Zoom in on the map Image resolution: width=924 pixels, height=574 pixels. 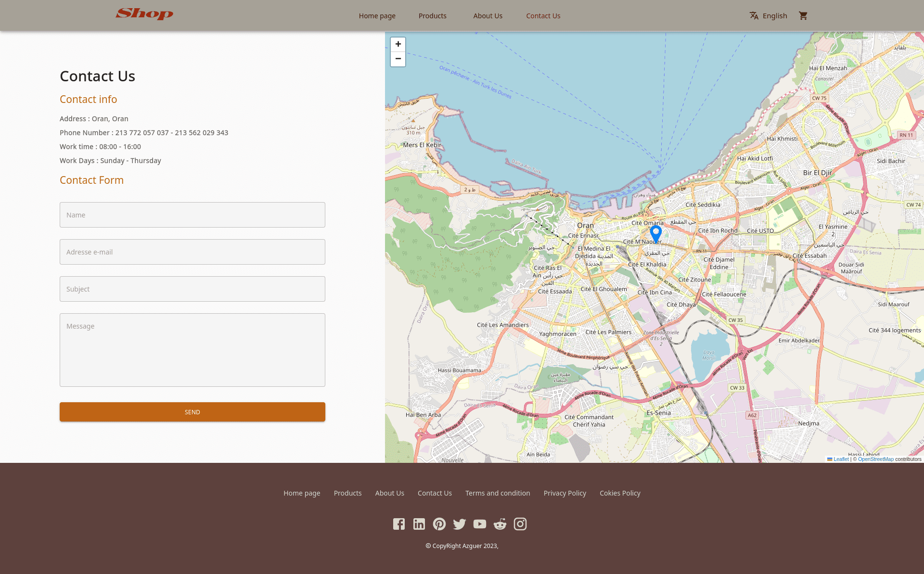[x=398, y=44]
